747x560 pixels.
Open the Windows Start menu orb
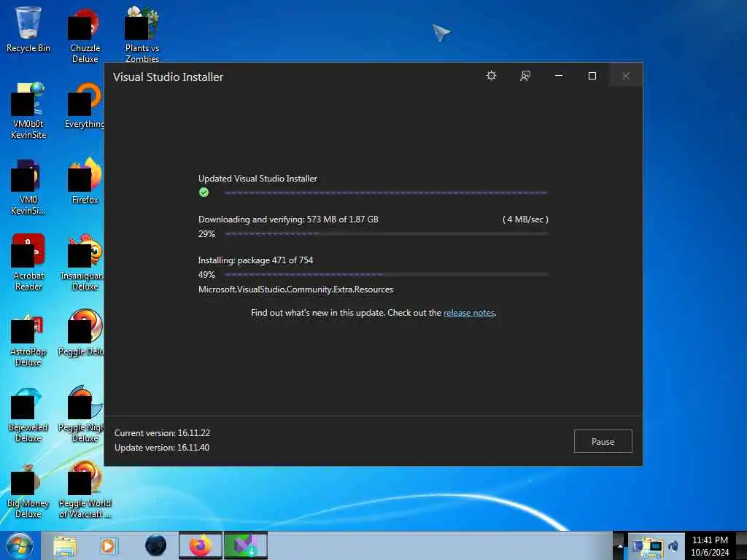point(20,545)
